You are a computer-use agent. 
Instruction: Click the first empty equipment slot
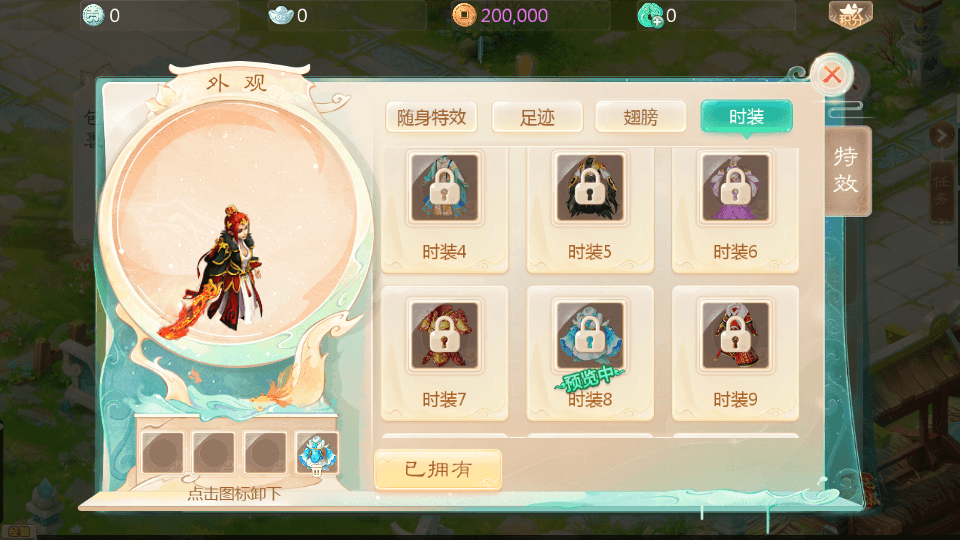point(162,454)
